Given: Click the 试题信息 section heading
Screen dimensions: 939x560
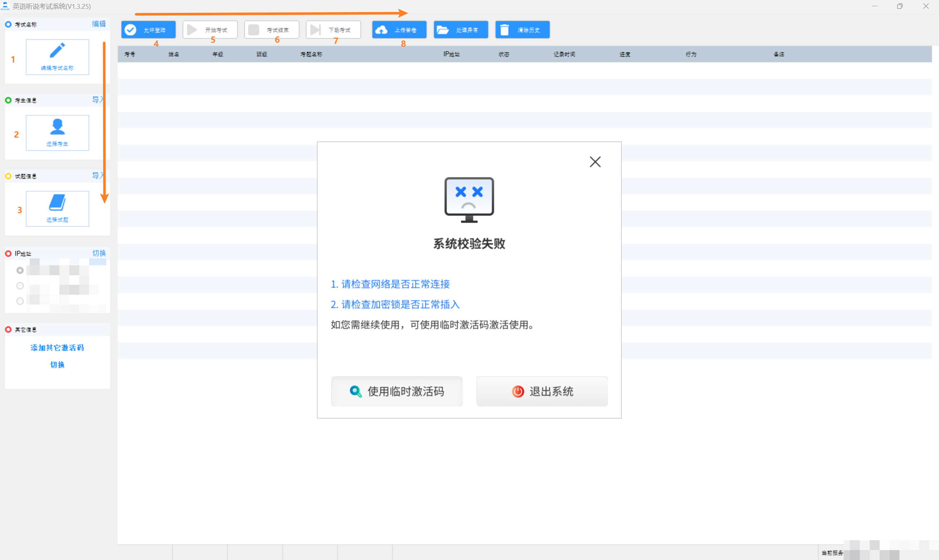Looking at the screenshot, I should click(x=26, y=176).
